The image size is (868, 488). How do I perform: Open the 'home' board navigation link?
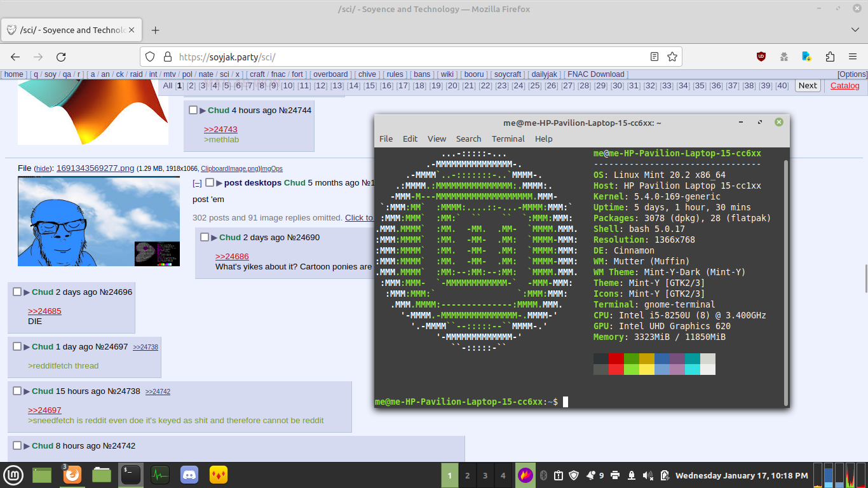pos(13,74)
